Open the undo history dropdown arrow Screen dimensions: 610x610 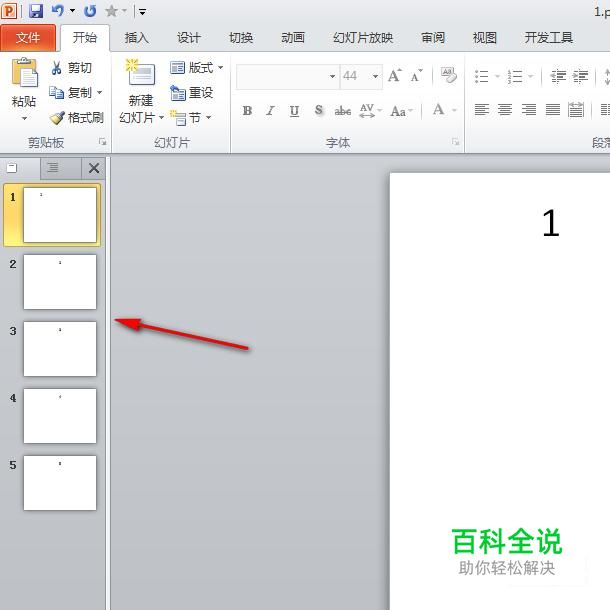coord(72,11)
